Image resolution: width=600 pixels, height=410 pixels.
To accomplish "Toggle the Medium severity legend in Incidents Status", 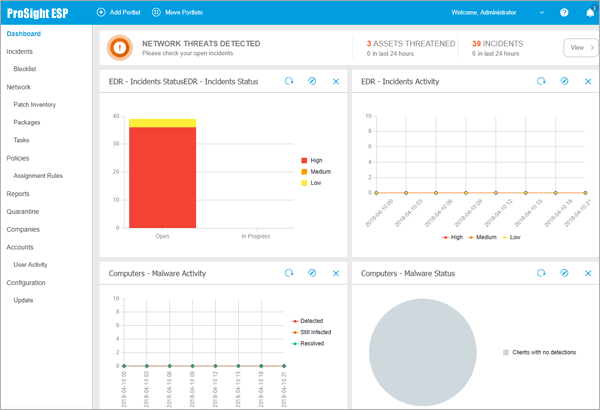I will pos(316,172).
